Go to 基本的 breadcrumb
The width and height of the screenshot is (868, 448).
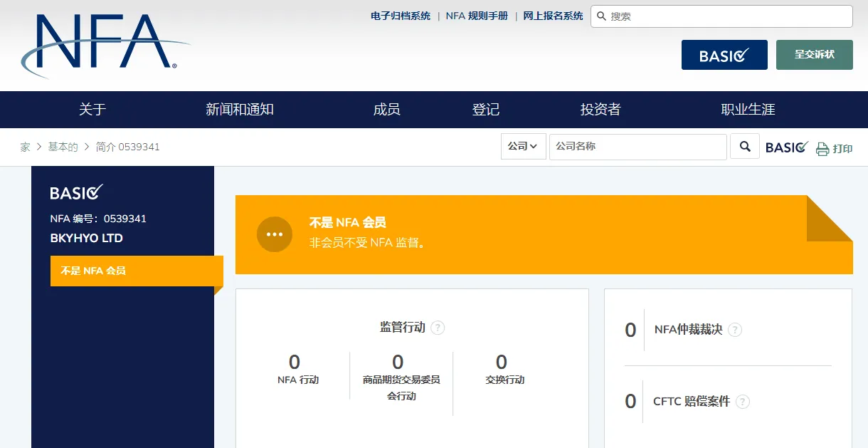tap(63, 147)
